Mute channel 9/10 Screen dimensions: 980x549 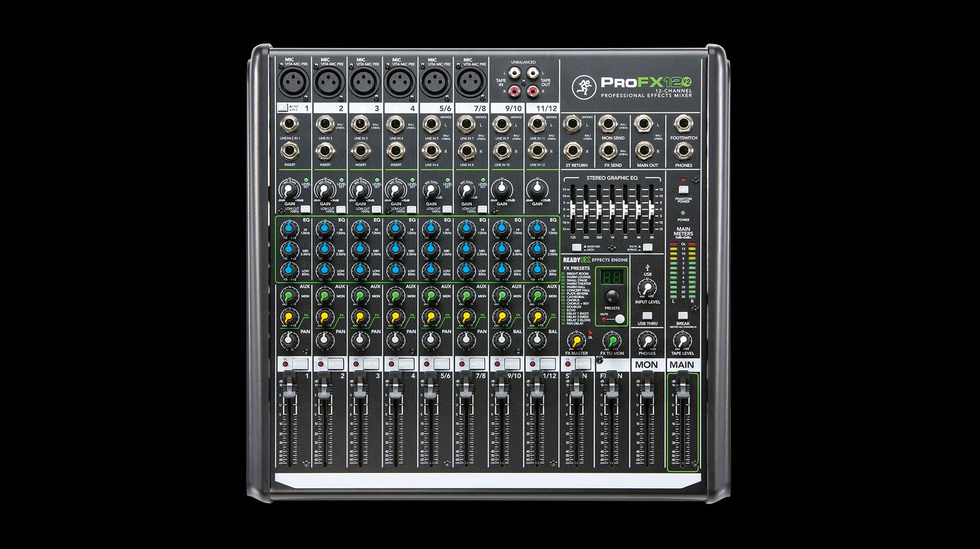512,364
